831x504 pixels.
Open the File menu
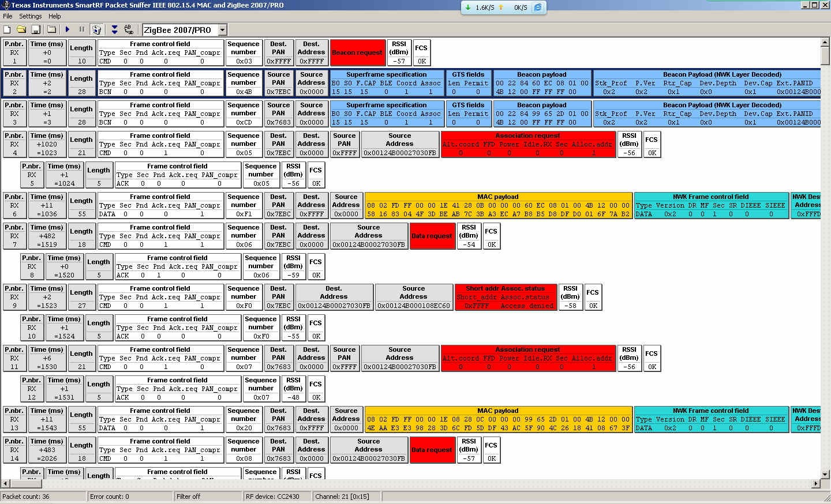point(8,16)
